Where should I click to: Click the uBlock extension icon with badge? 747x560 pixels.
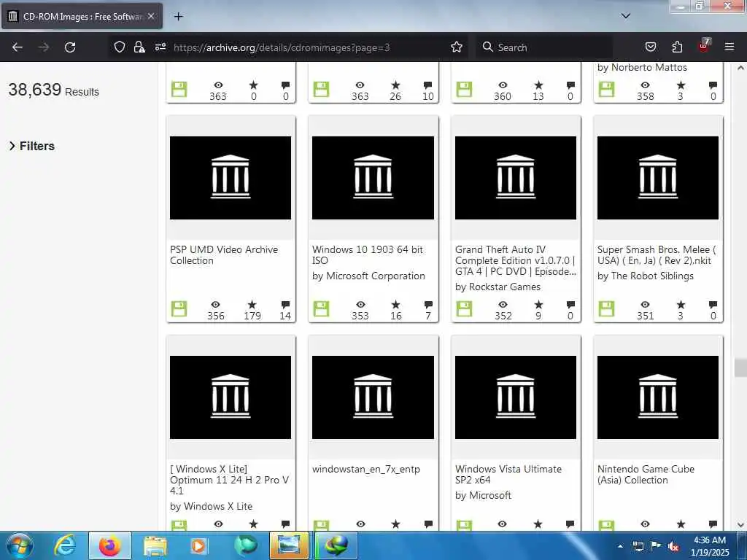(x=704, y=46)
